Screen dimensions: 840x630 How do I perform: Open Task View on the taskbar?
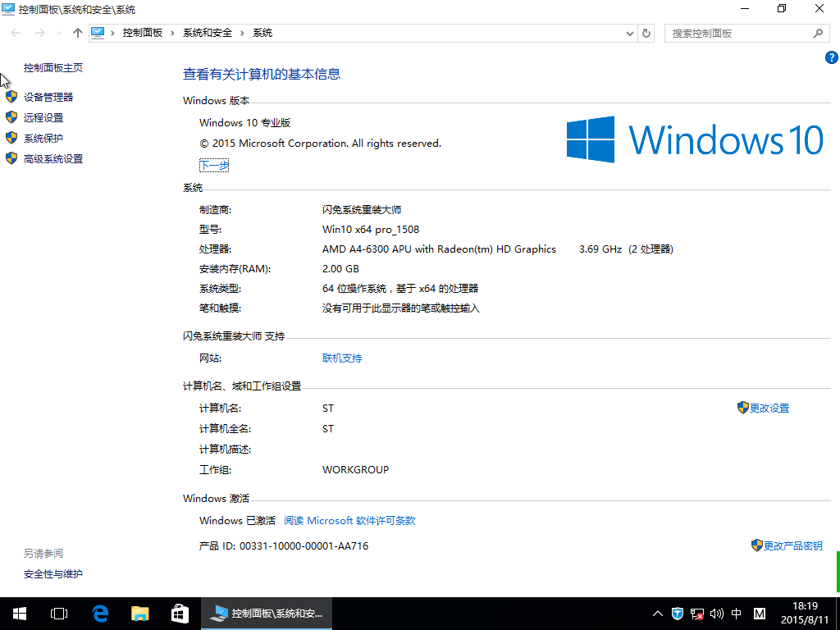pos(59,614)
